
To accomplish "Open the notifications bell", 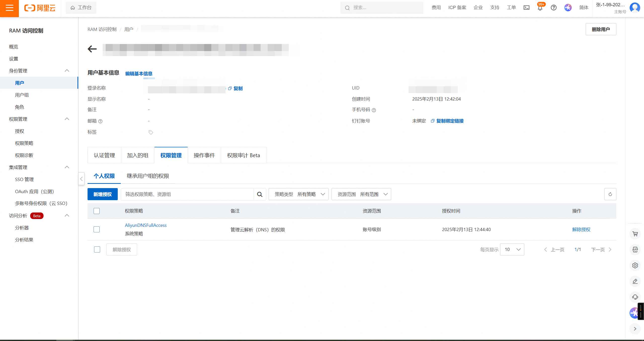I will click(540, 8).
